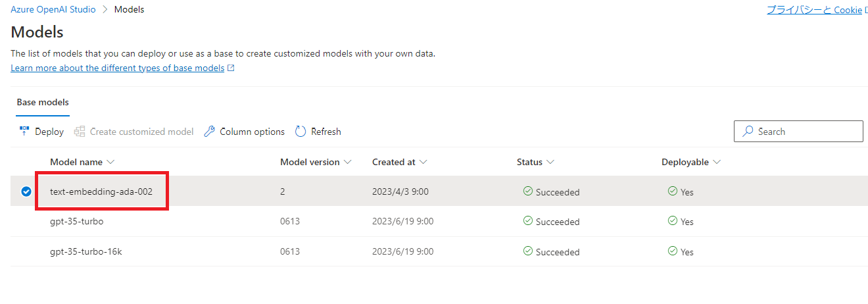Screen dimensions: 868x304
Task: Click the Column options wrench icon
Action: coord(210,132)
